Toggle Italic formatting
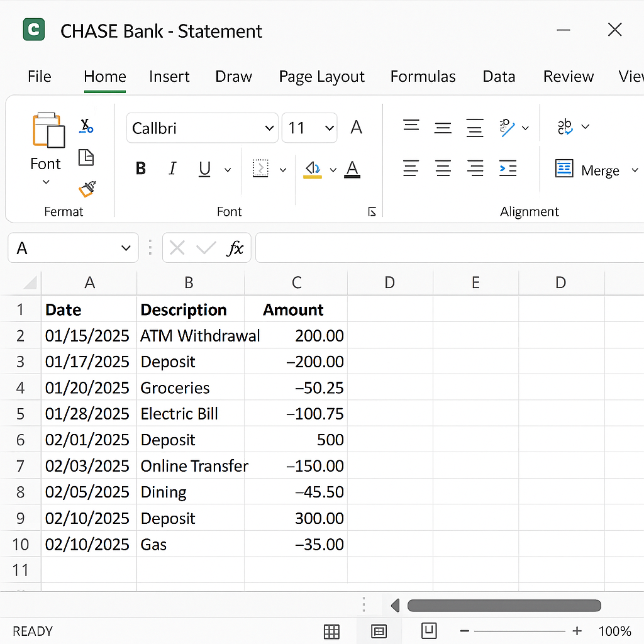This screenshot has width=644, height=644. pos(172,169)
